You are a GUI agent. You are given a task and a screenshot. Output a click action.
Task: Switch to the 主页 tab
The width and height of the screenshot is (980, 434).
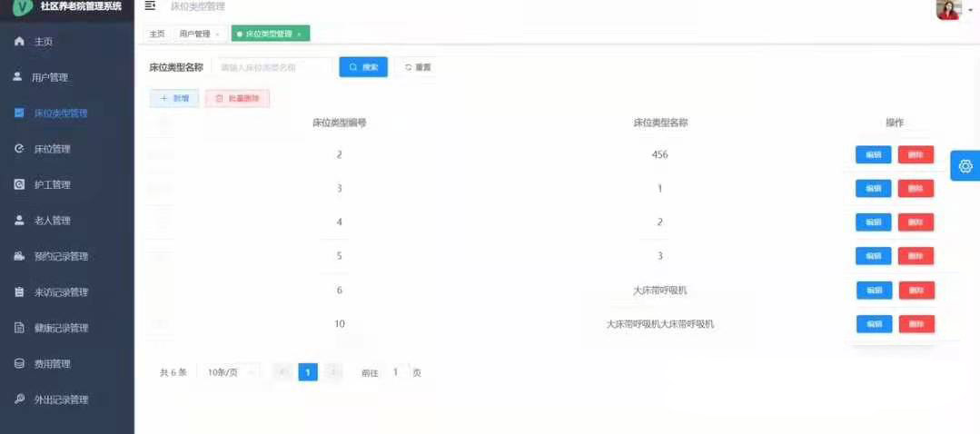[x=157, y=34]
